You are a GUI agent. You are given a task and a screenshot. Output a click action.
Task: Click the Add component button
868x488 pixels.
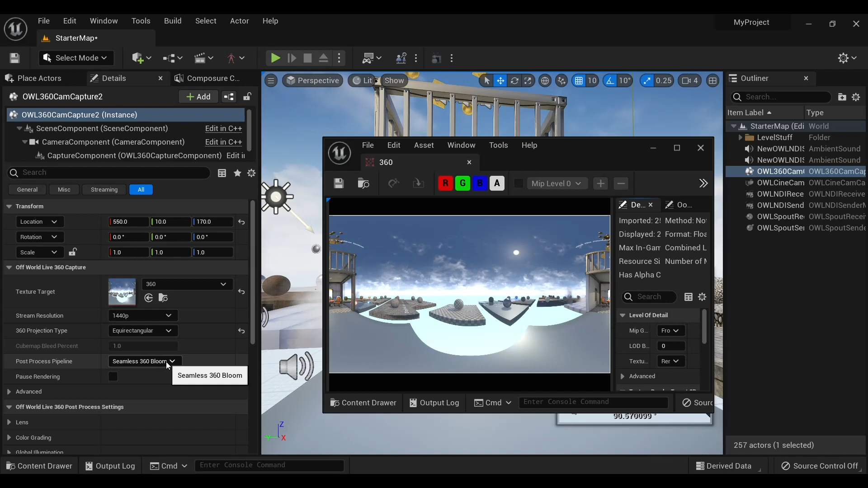coord(198,97)
